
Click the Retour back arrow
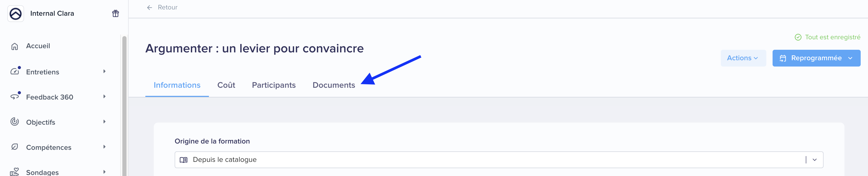[150, 7]
